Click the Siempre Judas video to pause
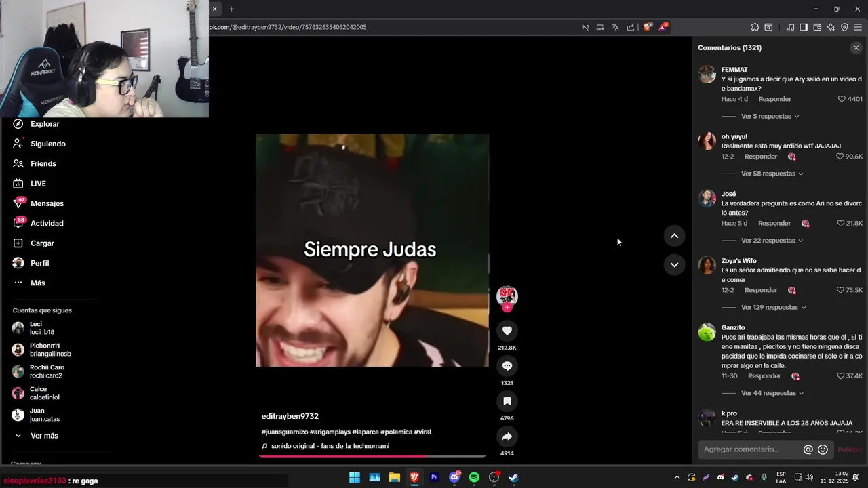 coord(372,250)
